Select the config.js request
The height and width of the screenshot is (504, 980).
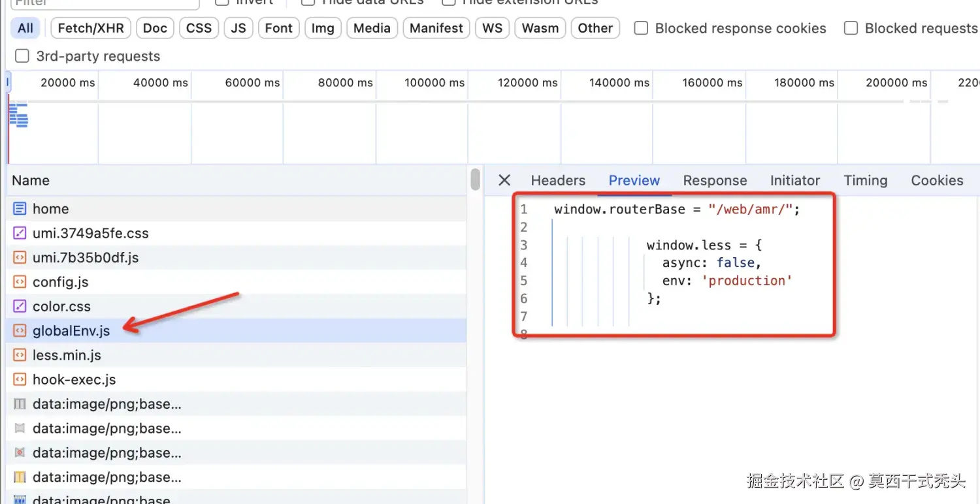(x=237, y=282)
